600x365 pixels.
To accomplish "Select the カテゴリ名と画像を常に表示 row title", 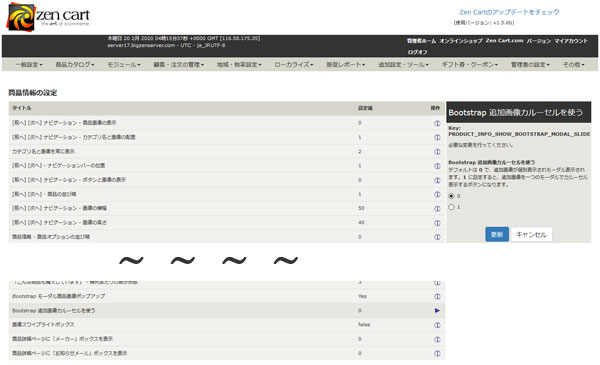I will (43, 152).
